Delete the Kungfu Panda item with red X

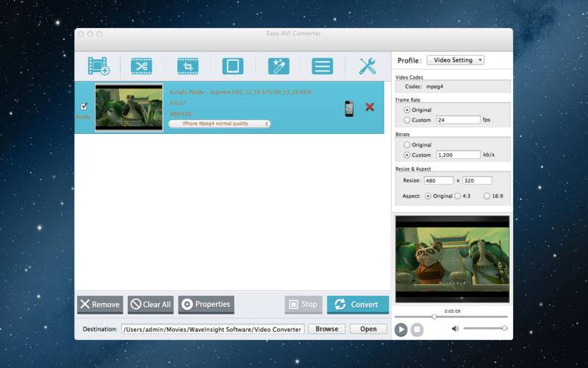point(370,107)
